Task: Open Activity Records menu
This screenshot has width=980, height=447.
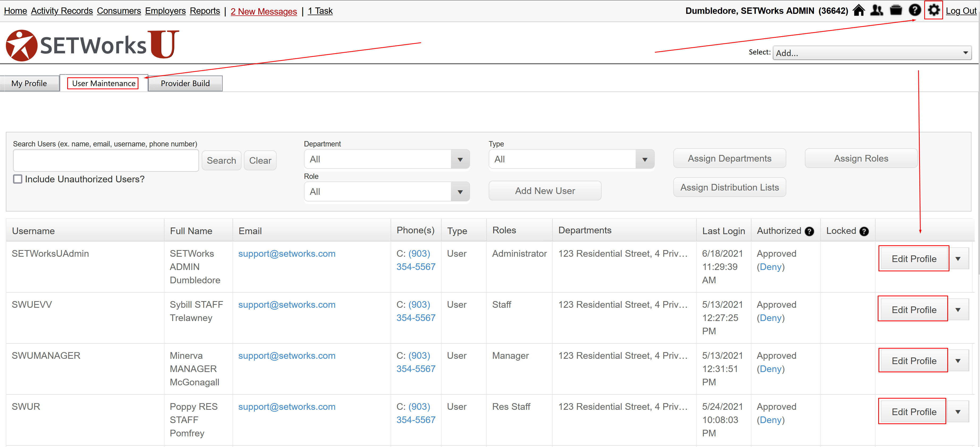Action: click(x=62, y=11)
